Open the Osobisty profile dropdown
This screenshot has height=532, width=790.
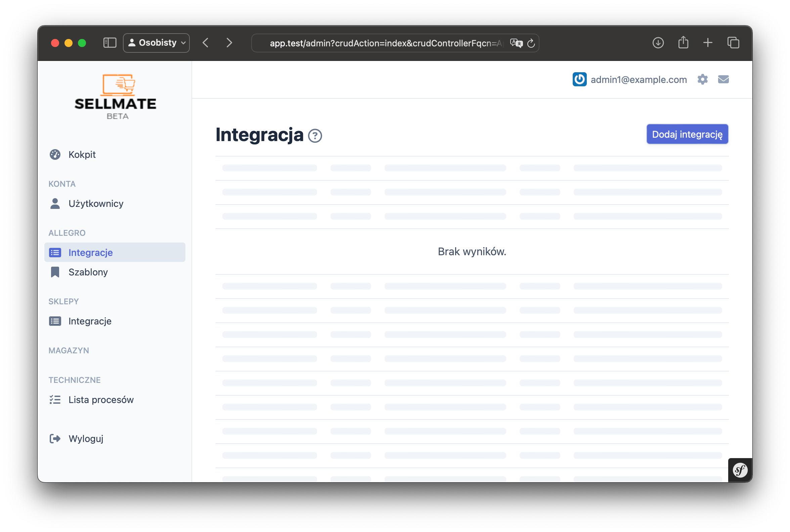[157, 43]
